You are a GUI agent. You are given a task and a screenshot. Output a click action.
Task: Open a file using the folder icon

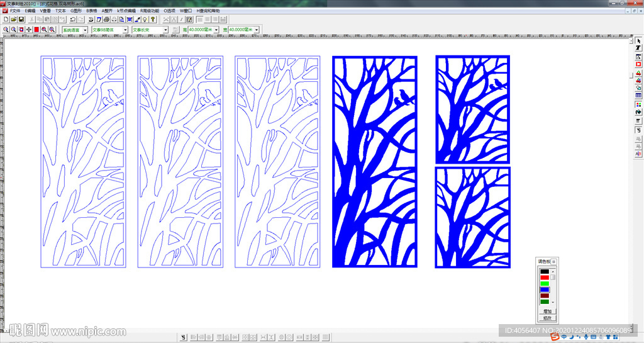pyautogui.click(x=14, y=20)
